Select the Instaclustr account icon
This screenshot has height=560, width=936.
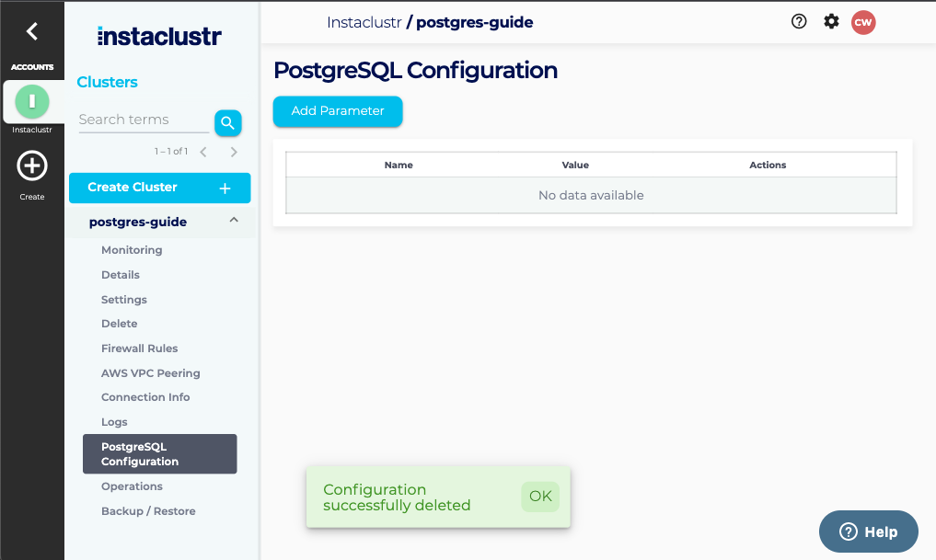[x=32, y=100]
